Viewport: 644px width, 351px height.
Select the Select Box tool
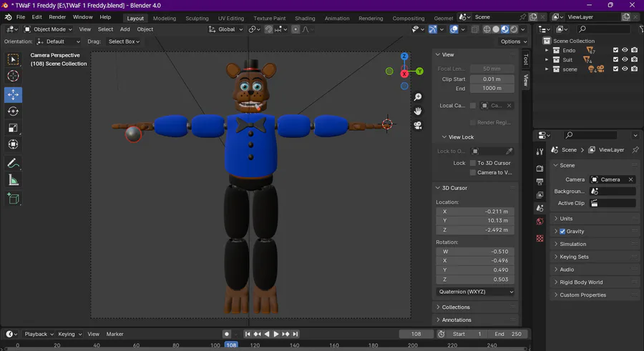(13, 59)
